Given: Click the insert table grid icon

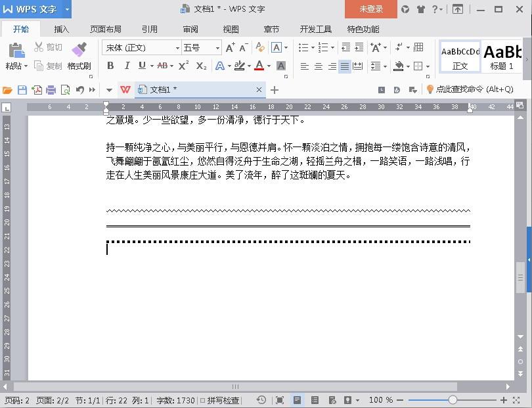Looking at the screenshot, I should [x=418, y=47].
